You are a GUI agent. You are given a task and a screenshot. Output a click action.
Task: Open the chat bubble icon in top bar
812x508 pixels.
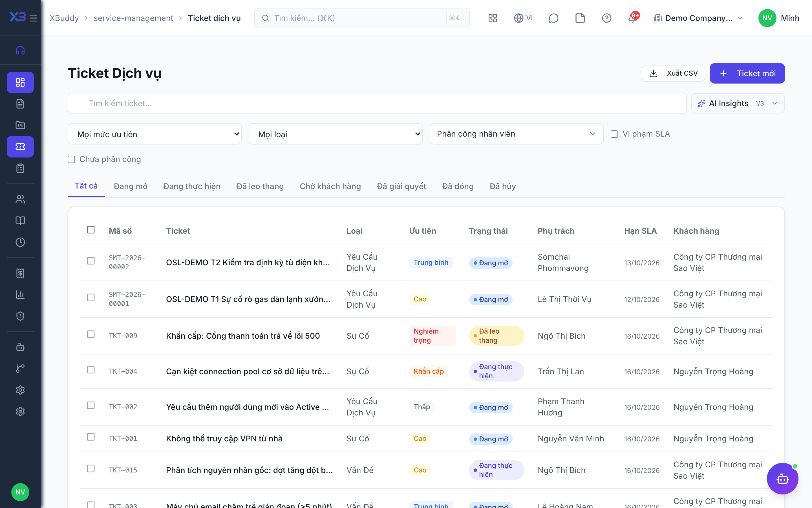pyautogui.click(x=553, y=18)
